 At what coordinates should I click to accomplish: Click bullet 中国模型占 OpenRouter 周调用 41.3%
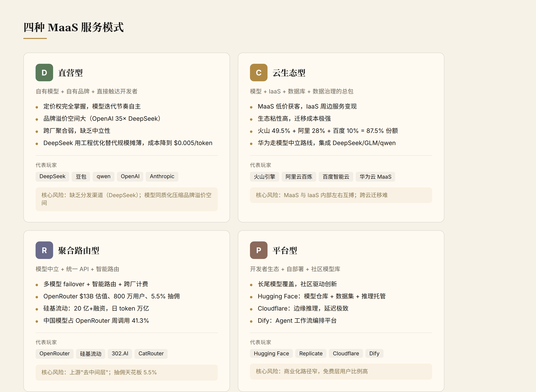(96, 321)
